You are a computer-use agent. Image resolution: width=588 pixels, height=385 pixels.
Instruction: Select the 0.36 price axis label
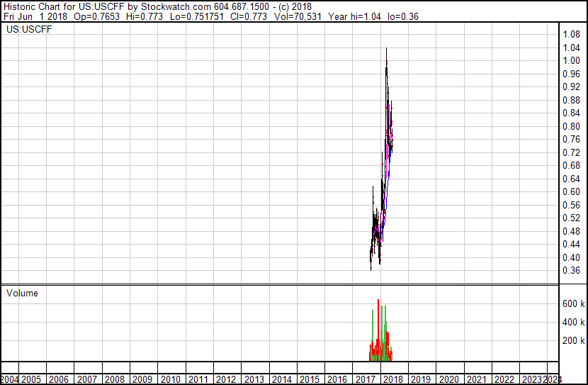coord(571,271)
